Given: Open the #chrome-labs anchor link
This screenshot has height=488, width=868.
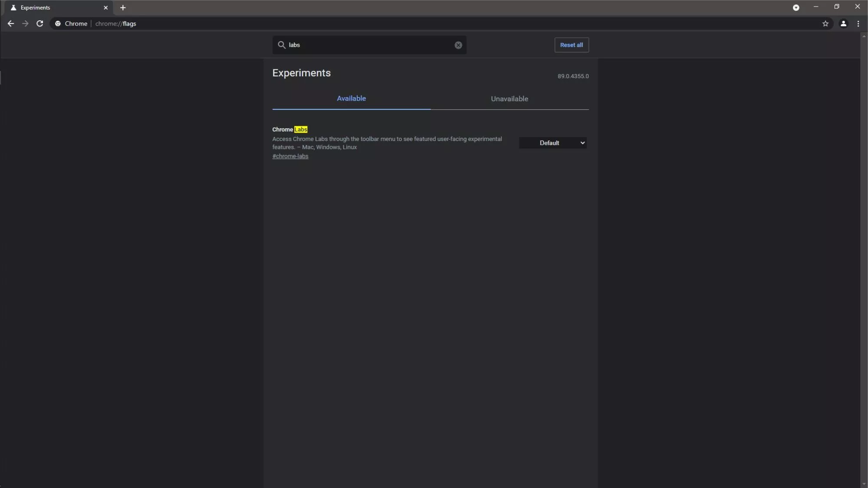Looking at the screenshot, I should [290, 156].
